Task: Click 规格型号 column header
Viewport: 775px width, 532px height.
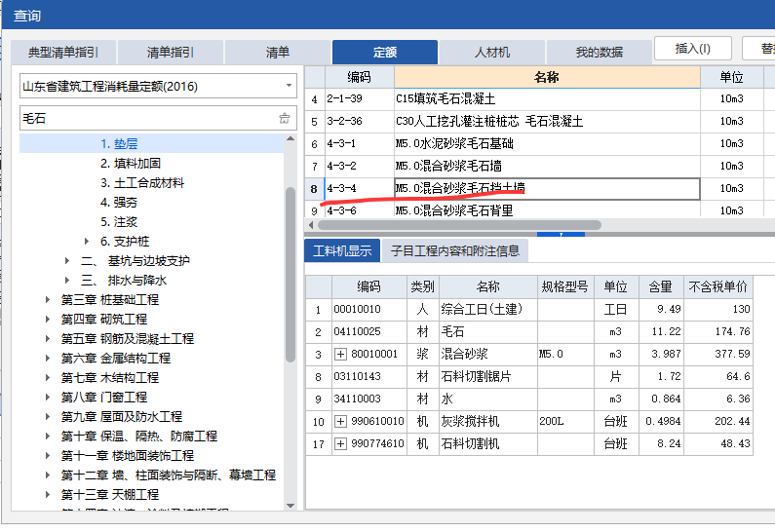Action: tap(565, 286)
